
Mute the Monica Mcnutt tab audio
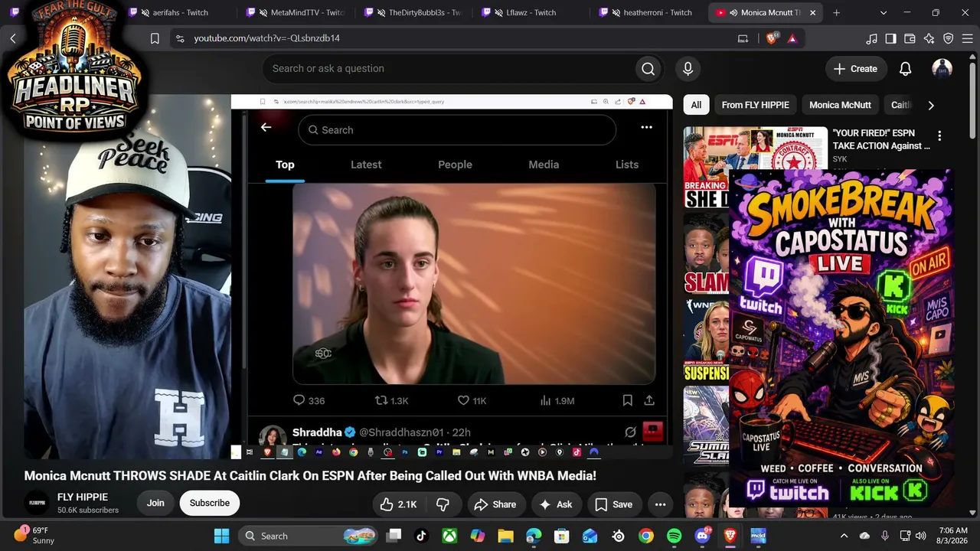733,13
